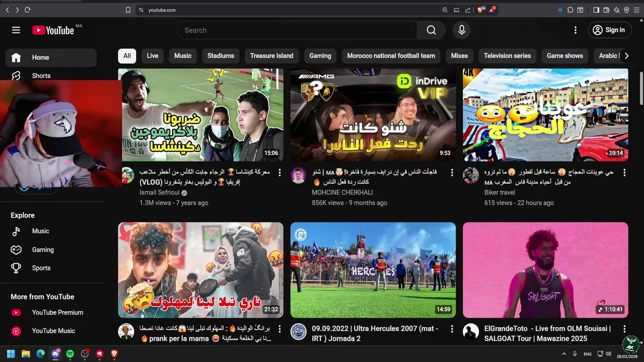Open MOHCINE CHEIKHALI channel name
The image size is (644, 362).
coord(342,193)
